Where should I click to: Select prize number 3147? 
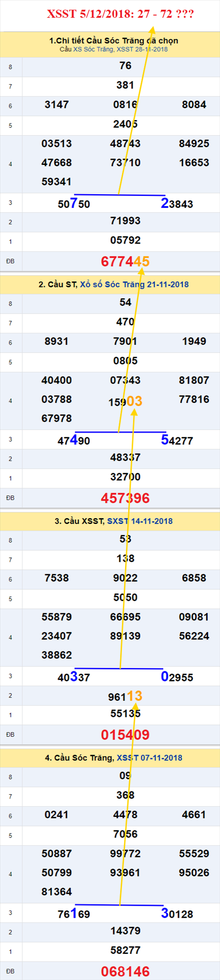coord(57,105)
